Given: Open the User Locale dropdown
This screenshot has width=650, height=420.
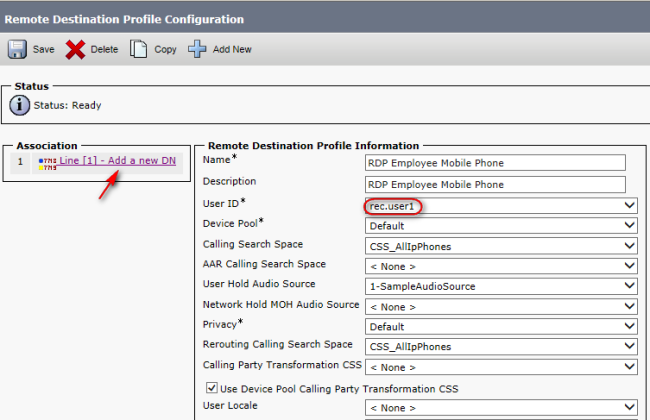Looking at the screenshot, I should pos(500,408).
